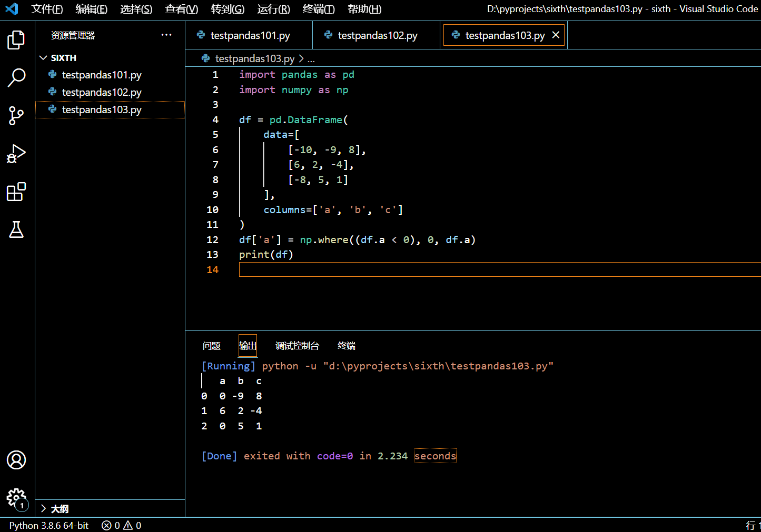Viewport: 761px width, 532px height.
Task: Click 'import numpy as np' code line
Action: tap(294, 90)
